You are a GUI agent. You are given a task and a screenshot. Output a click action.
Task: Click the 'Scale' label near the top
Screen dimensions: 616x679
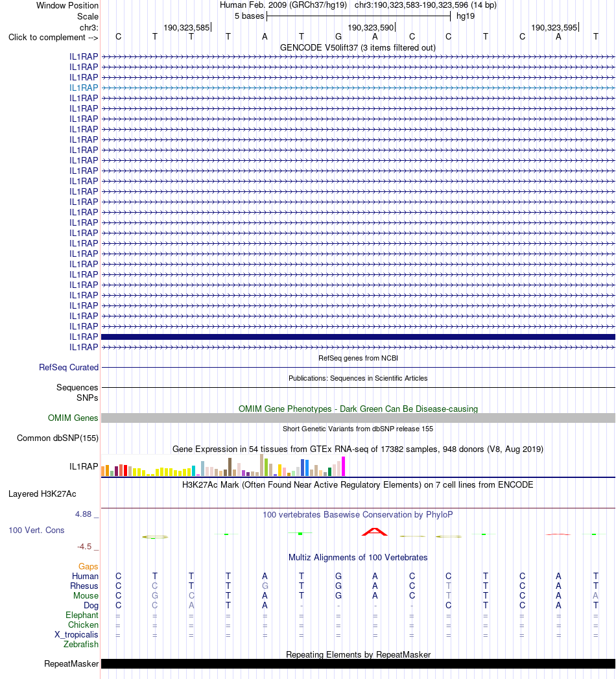point(88,16)
